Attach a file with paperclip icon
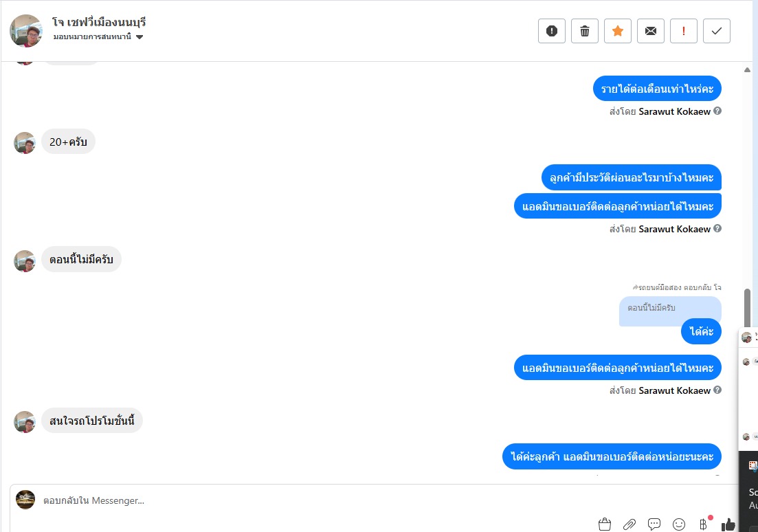This screenshot has width=758, height=532. coord(629,524)
